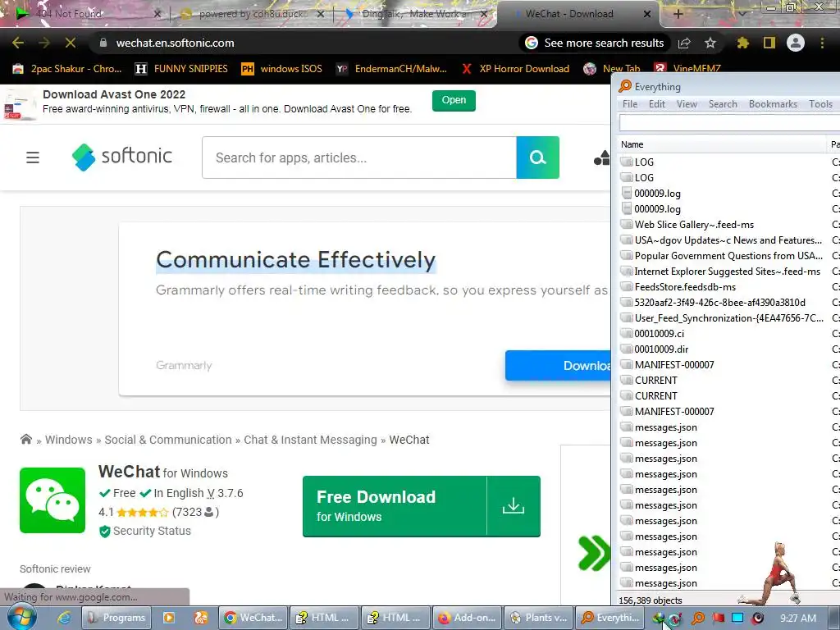This screenshot has width=840, height=630.
Task: Select FeedsStore.feedsdb-ms in Everything
Action: [x=685, y=287]
